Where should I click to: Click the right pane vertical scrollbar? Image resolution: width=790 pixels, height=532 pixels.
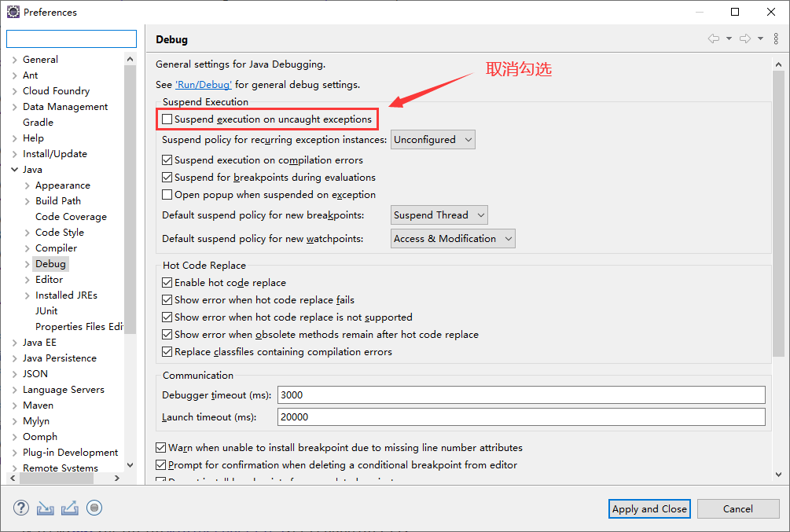click(x=778, y=236)
